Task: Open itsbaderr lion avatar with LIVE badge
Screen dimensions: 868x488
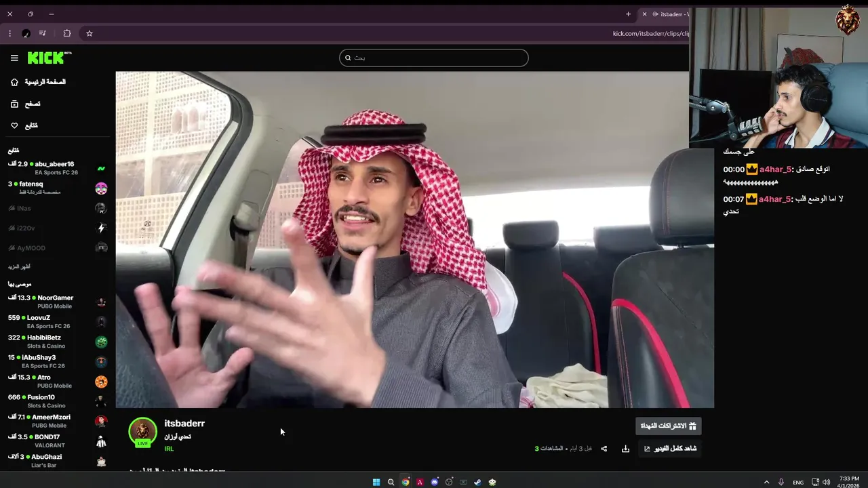Action: click(x=142, y=432)
